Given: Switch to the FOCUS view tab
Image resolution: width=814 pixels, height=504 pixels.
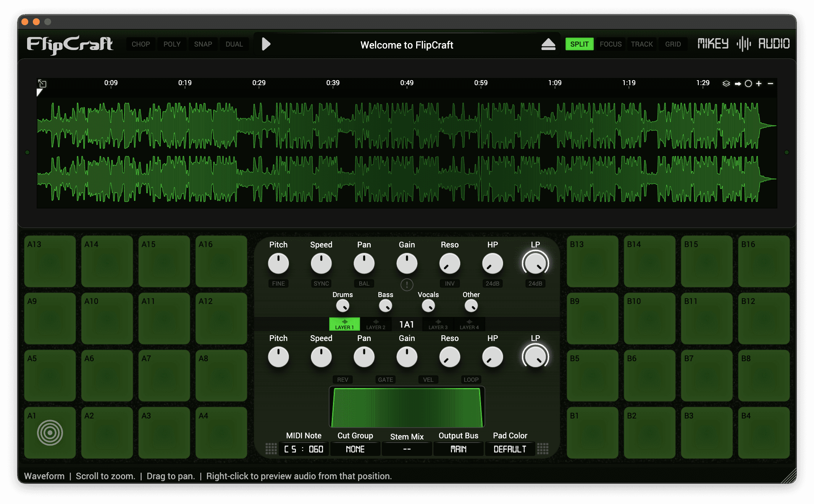Looking at the screenshot, I should 610,44.
